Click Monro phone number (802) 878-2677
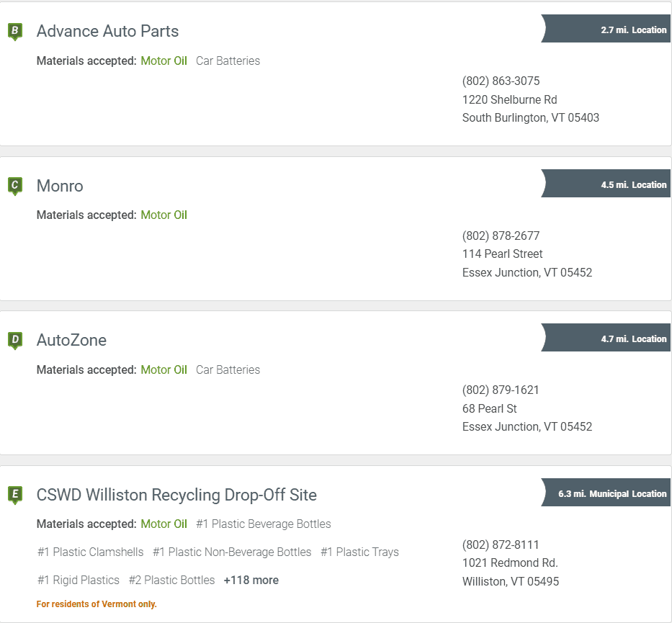Screen dimensions: 672x623 click(501, 236)
